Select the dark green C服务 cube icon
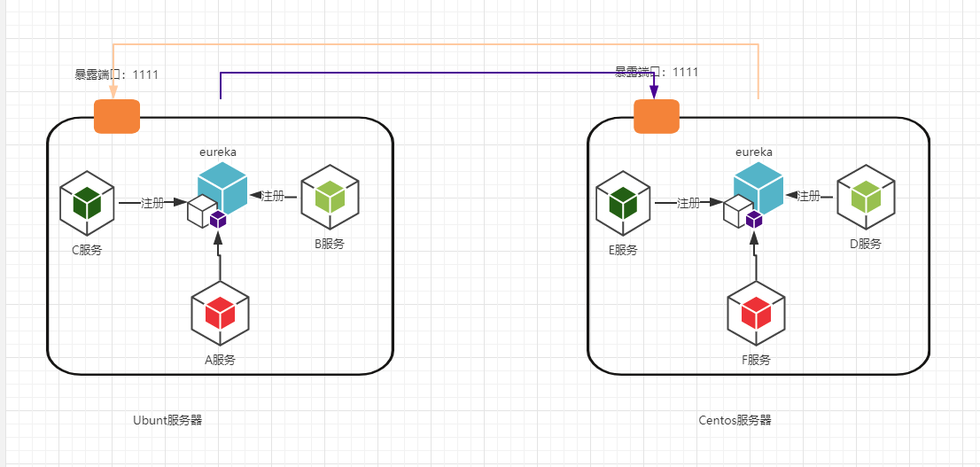 click(87, 200)
